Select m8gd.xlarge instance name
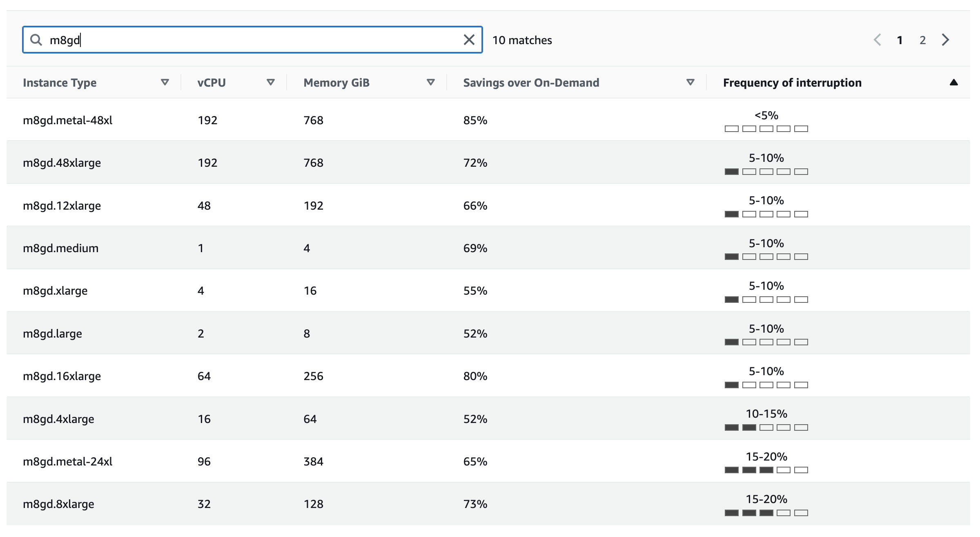980x537 pixels. pos(55,291)
